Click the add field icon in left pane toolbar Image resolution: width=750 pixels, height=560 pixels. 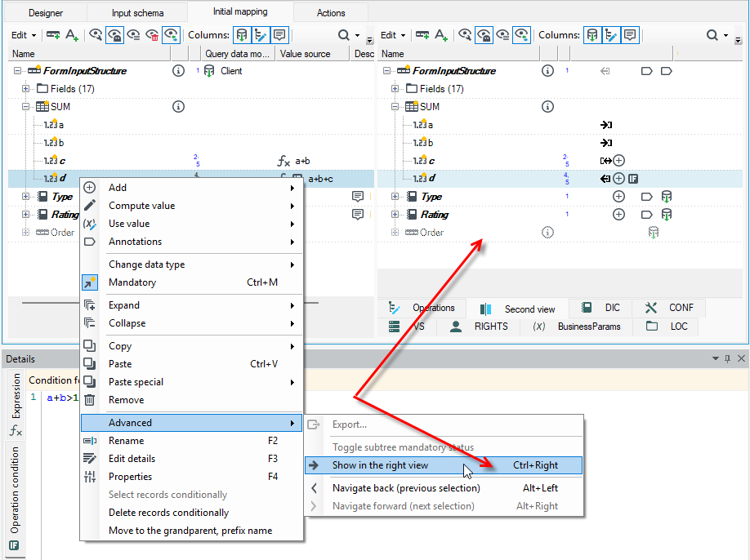point(53,35)
